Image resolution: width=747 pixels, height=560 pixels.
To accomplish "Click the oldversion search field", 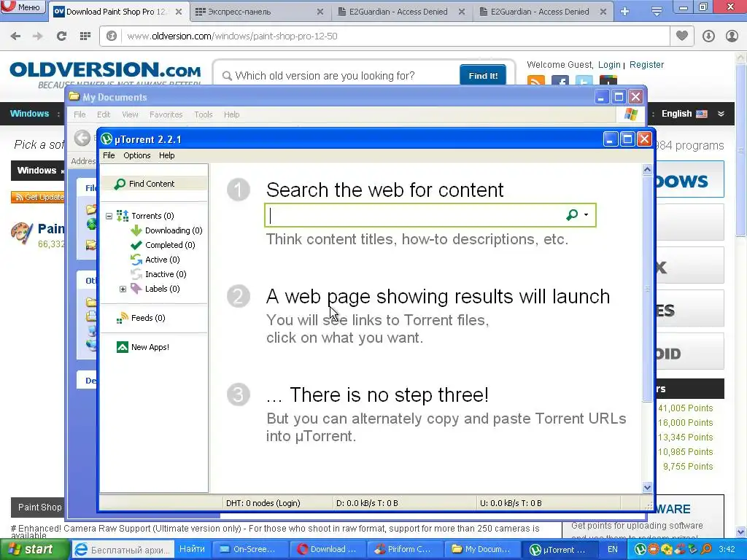I will pyautogui.click(x=338, y=76).
